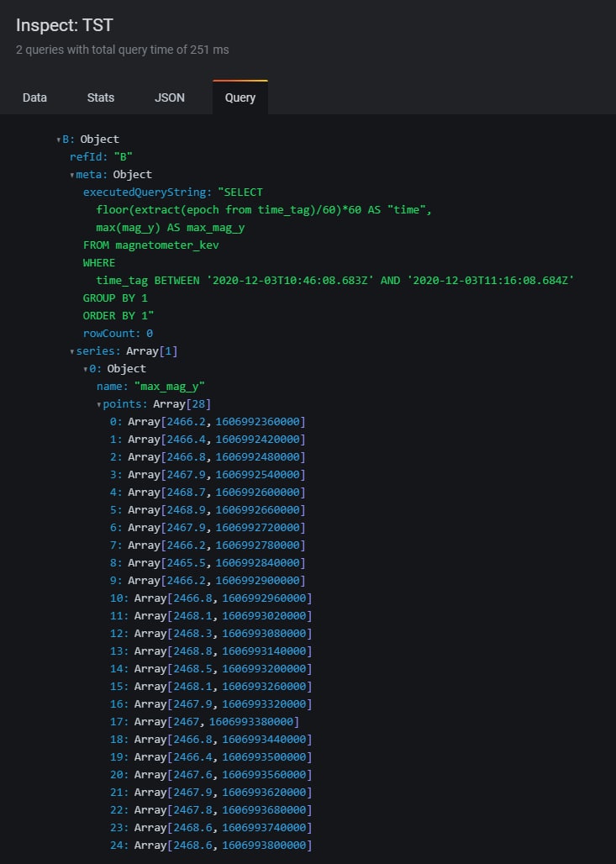
Task: Click point 22 with value 2467.8
Action: coord(193,809)
